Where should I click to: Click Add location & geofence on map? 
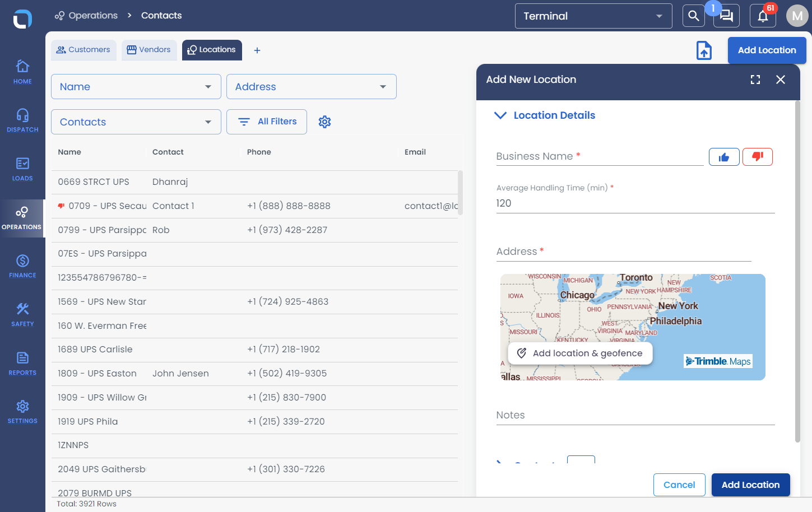580,353
